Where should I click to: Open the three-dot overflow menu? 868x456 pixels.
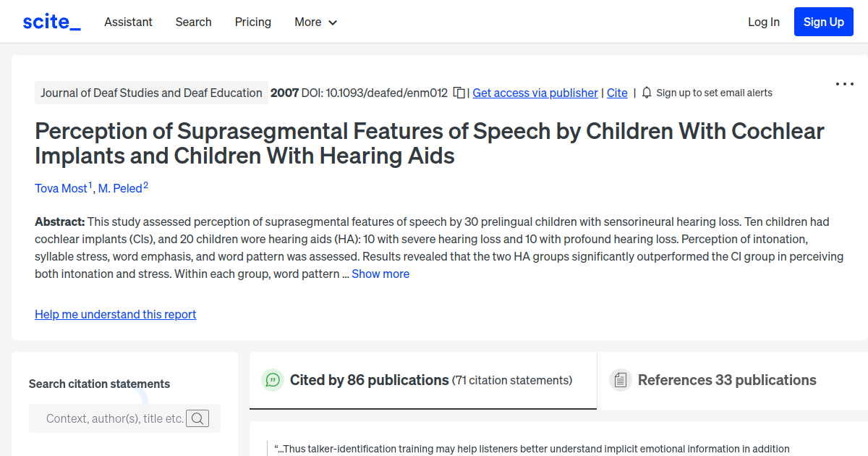point(844,84)
